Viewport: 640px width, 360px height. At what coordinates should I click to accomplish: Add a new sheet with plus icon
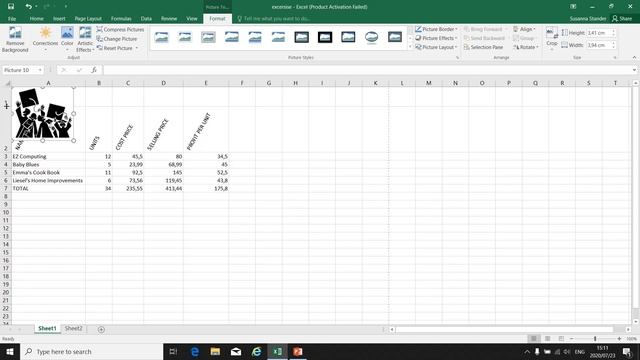pyautogui.click(x=101, y=329)
